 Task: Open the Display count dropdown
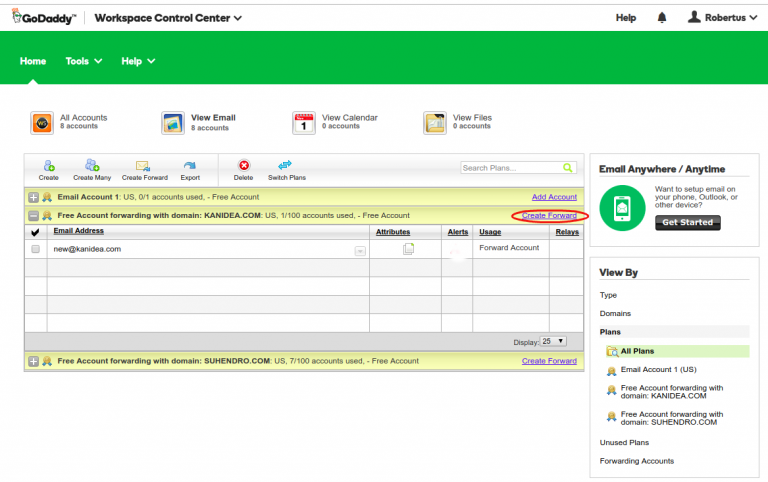pyautogui.click(x=553, y=341)
